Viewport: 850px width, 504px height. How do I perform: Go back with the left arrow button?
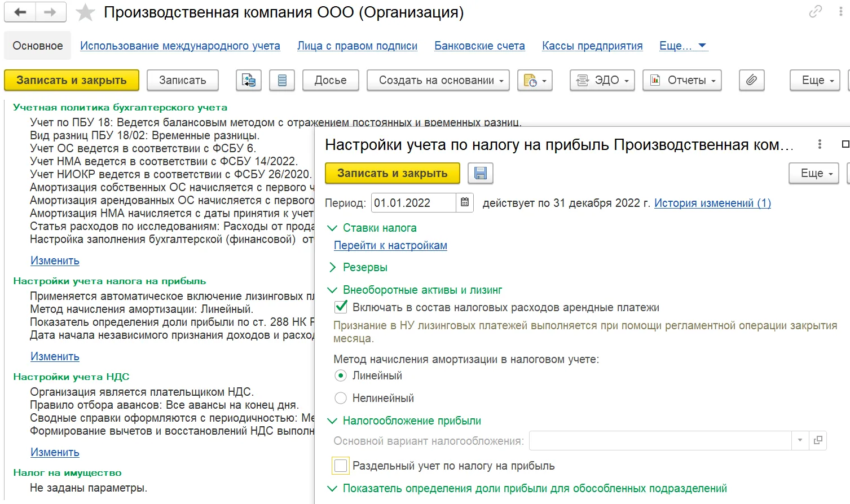(20, 12)
